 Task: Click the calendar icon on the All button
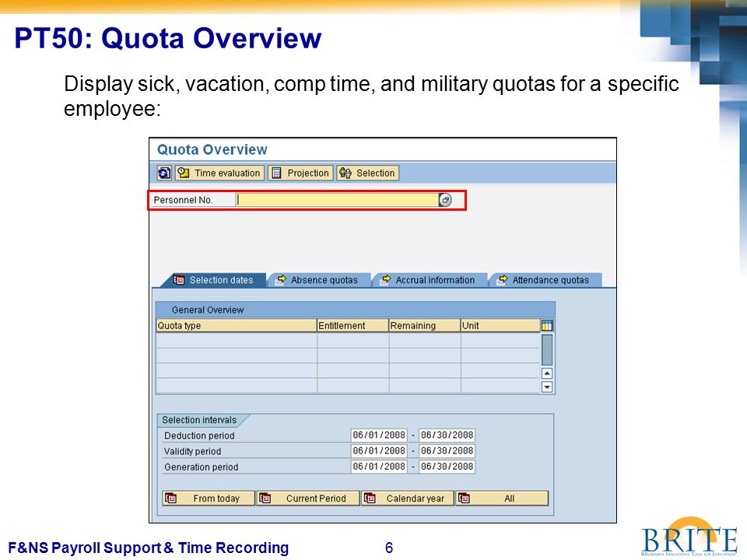click(x=464, y=499)
